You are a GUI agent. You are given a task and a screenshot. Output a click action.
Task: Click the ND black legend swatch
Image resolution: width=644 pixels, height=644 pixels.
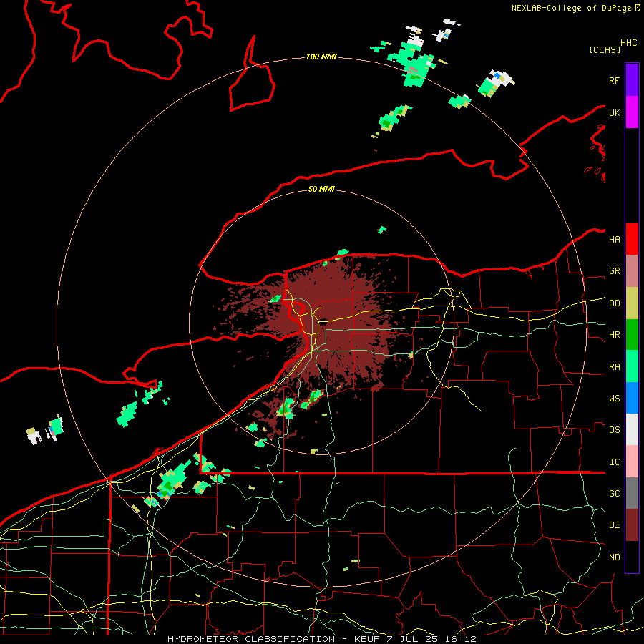pyautogui.click(x=632, y=557)
